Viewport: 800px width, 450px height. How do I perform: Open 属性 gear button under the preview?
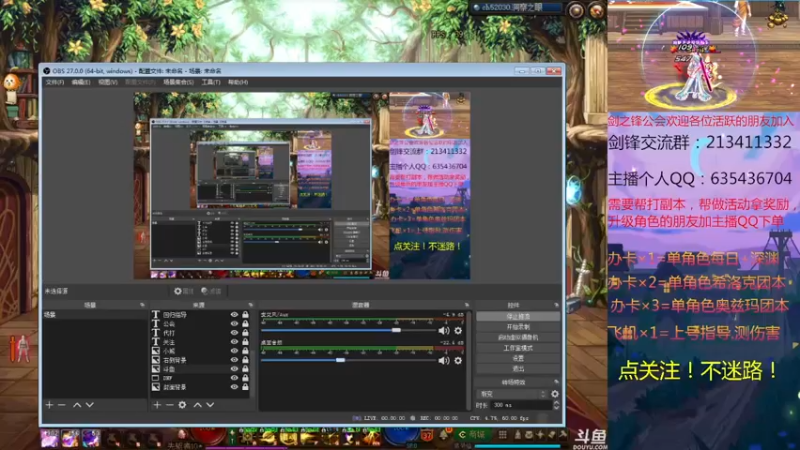(x=184, y=291)
